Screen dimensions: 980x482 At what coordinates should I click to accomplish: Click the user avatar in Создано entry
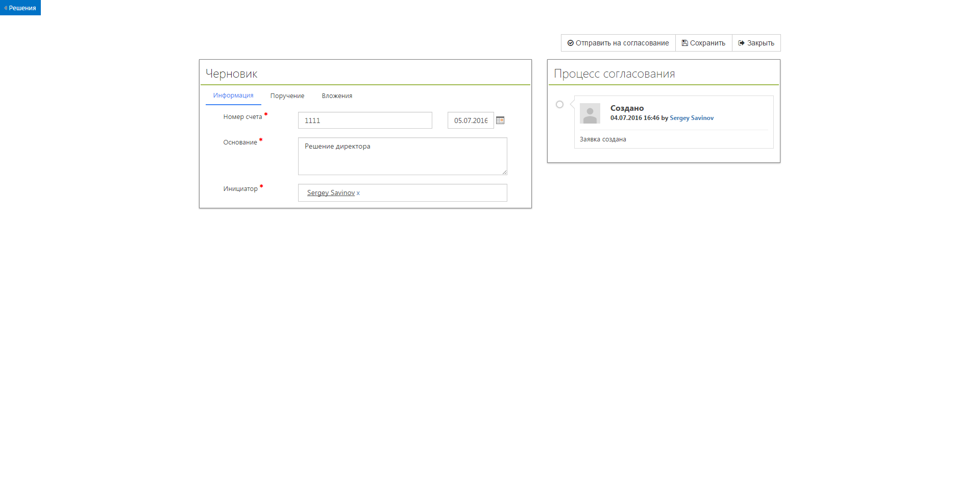point(590,113)
